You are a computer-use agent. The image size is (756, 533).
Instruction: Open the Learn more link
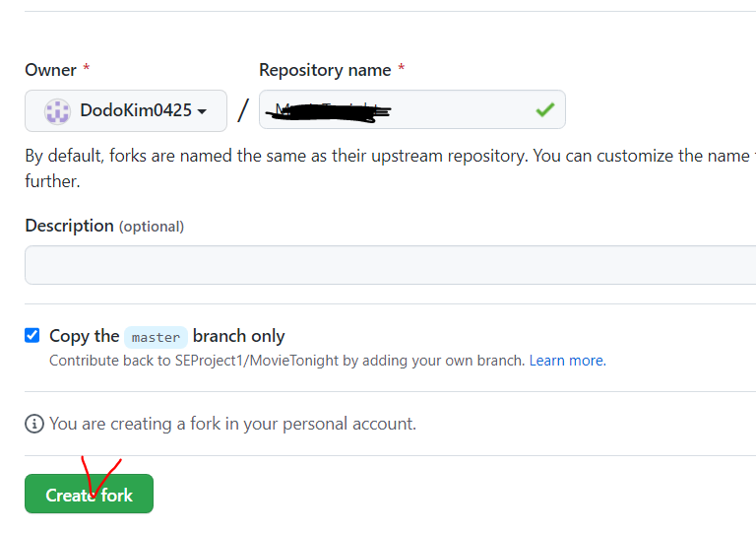567,361
